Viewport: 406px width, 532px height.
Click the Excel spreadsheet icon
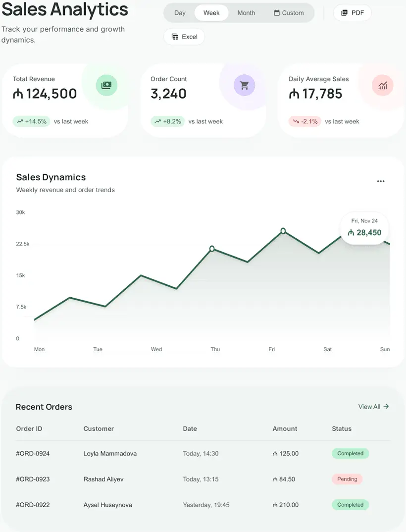tap(175, 37)
